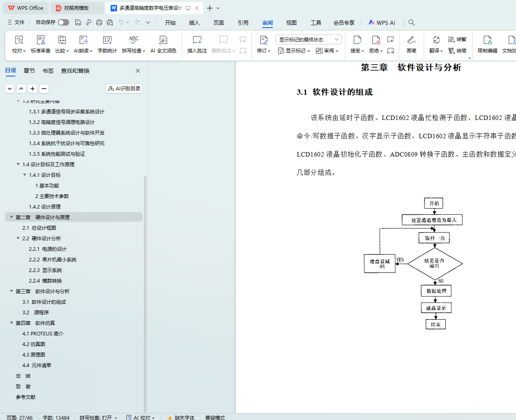
Task: Collapse the 第二章 硬件设计与原理 tree node
Action: point(12,217)
